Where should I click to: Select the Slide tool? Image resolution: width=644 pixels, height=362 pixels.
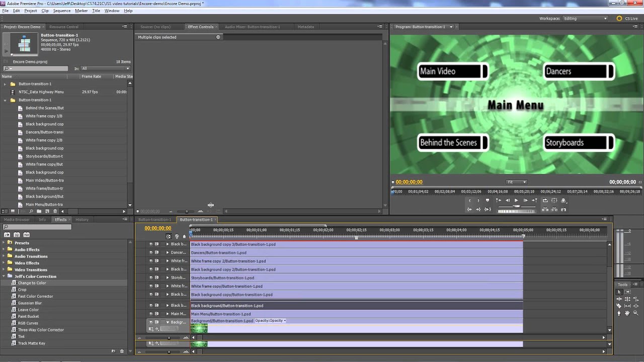coord(636,306)
